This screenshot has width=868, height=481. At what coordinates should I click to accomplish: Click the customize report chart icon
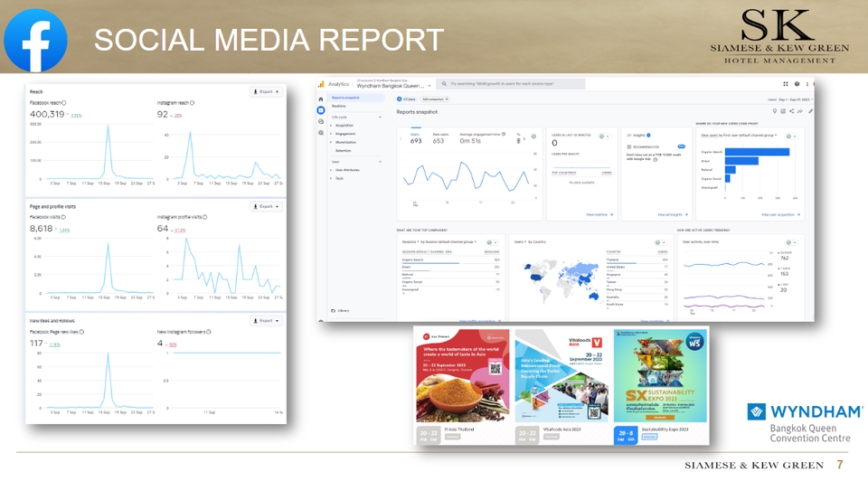(x=783, y=111)
